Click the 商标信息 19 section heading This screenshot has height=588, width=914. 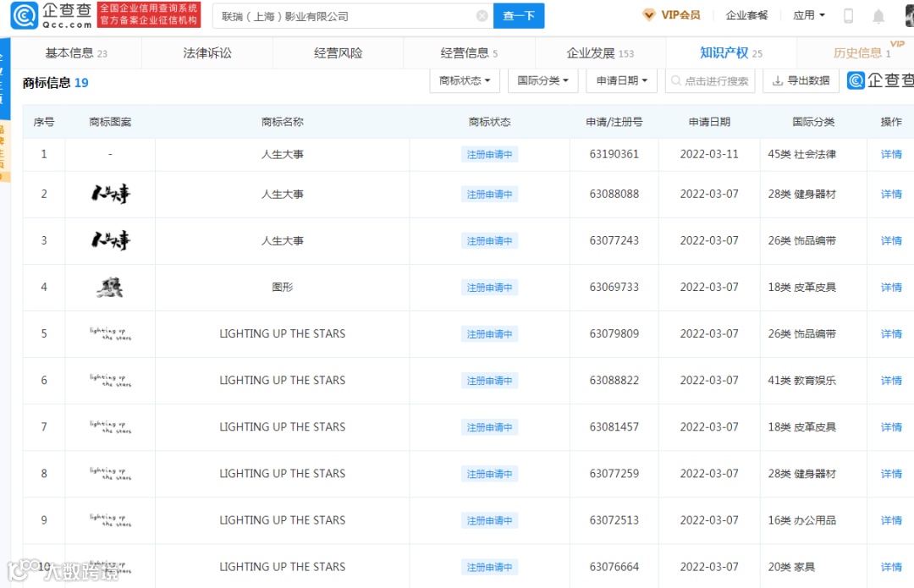(x=55, y=83)
